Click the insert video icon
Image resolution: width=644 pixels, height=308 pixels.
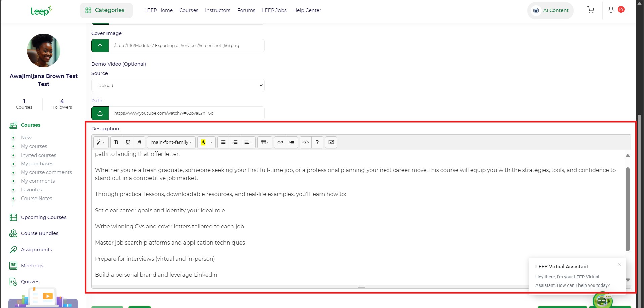click(x=292, y=142)
